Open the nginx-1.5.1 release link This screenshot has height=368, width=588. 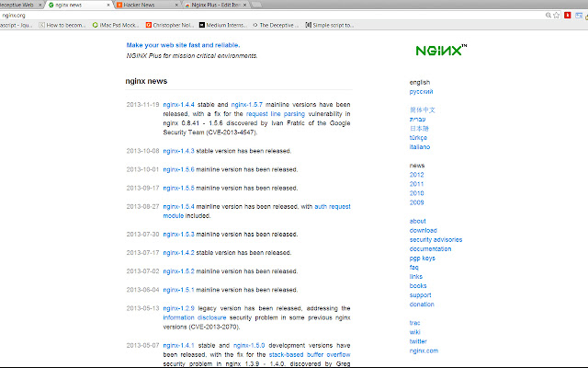[x=178, y=290]
